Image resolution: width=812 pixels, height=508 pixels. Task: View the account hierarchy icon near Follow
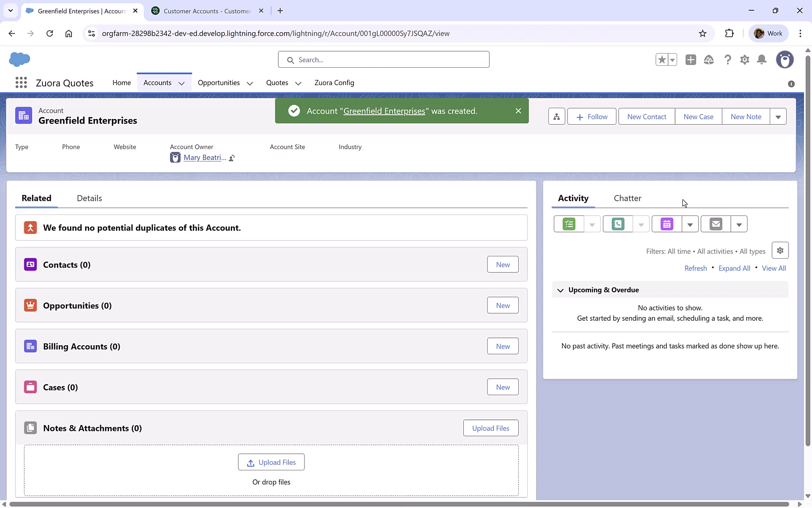click(556, 116)
